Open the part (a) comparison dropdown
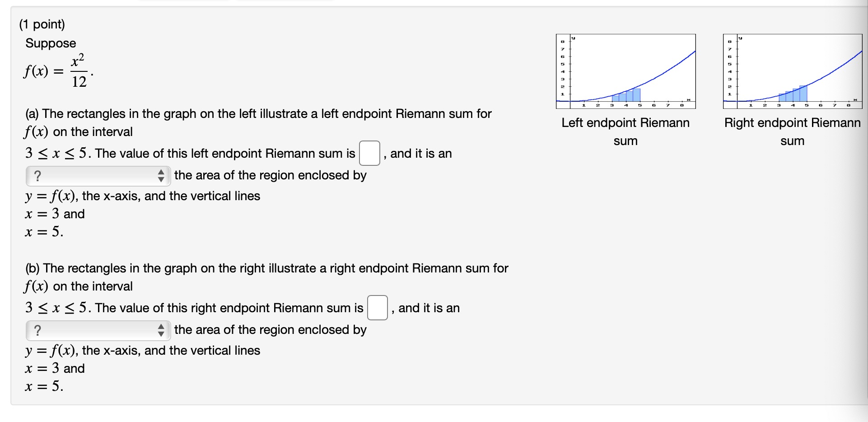 coord(97,176)
